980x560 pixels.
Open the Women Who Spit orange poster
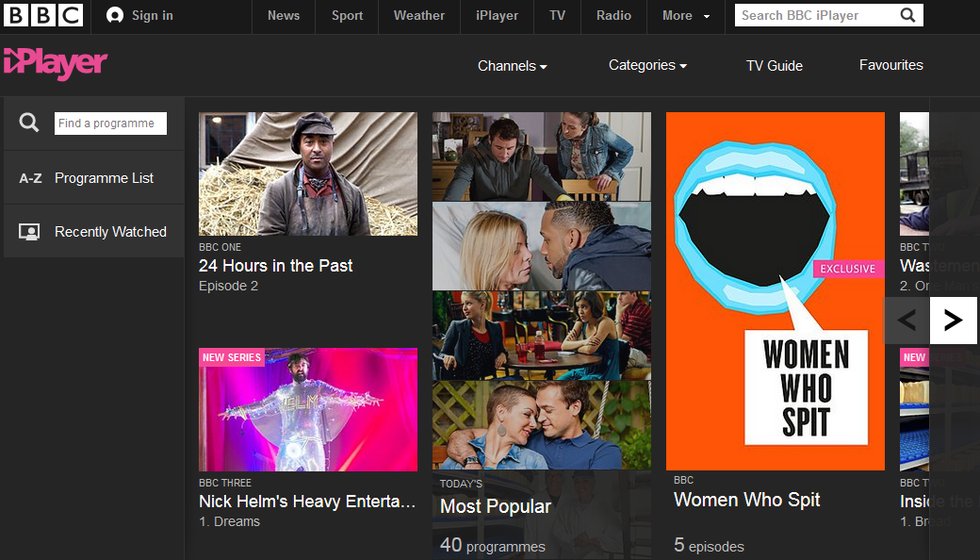pyautogui.click(x=775, y=291)
